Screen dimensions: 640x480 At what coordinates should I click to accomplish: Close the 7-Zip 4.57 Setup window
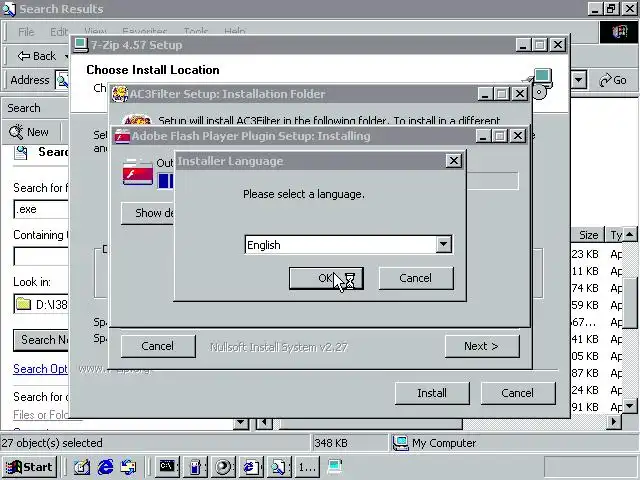point(558,44)
